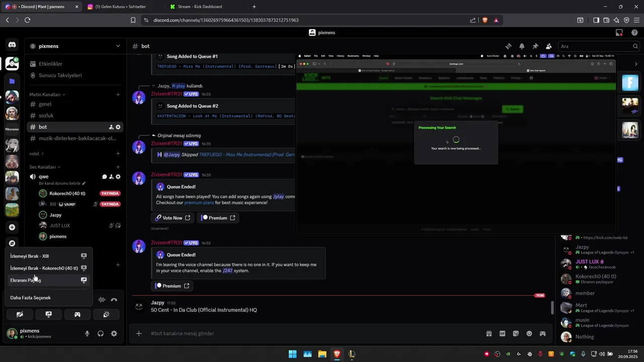Expand the nslol category
The width and height of the screenshot is (644, 362).
pyautogui.click(x=36, y=153)
